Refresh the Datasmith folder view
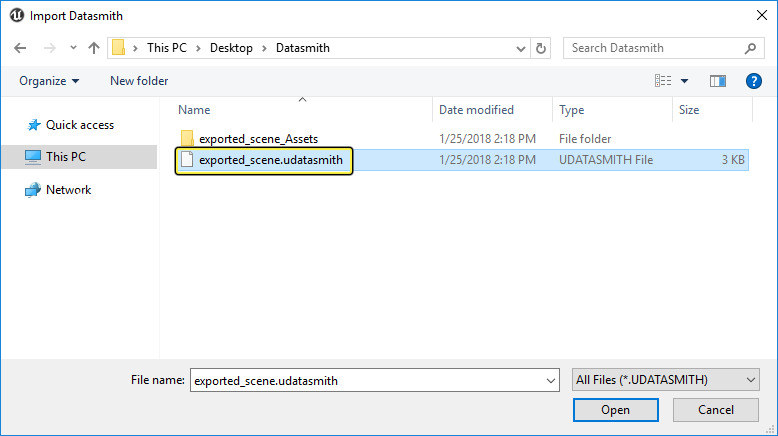Screen dimensions: 778x436 [x=541, y=48]
